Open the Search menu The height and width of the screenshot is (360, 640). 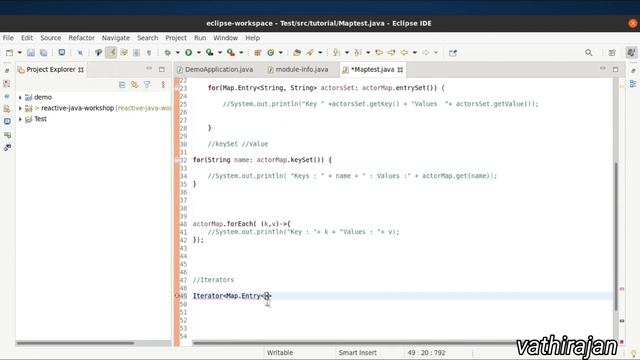click(147, 38)
